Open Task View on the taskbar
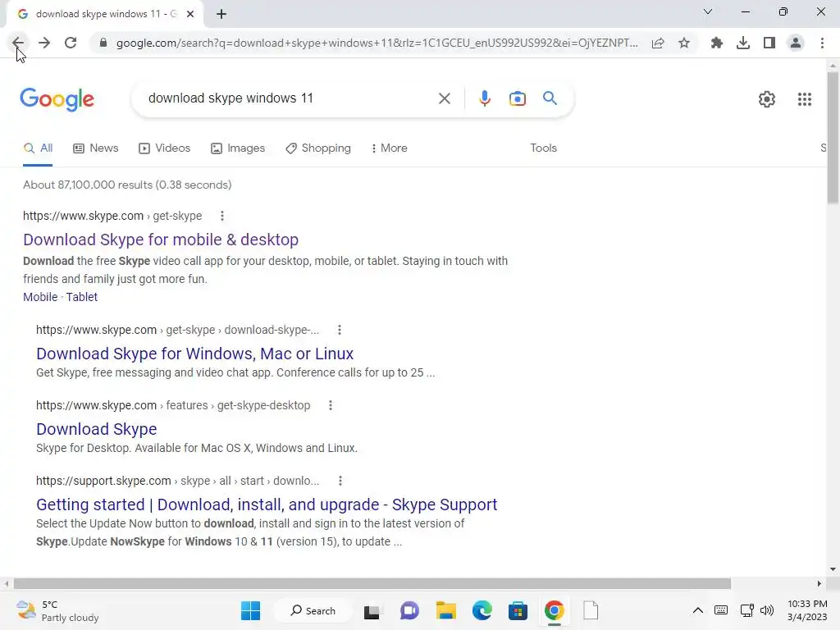Screen dimensions: 840x630 point(372,611)
